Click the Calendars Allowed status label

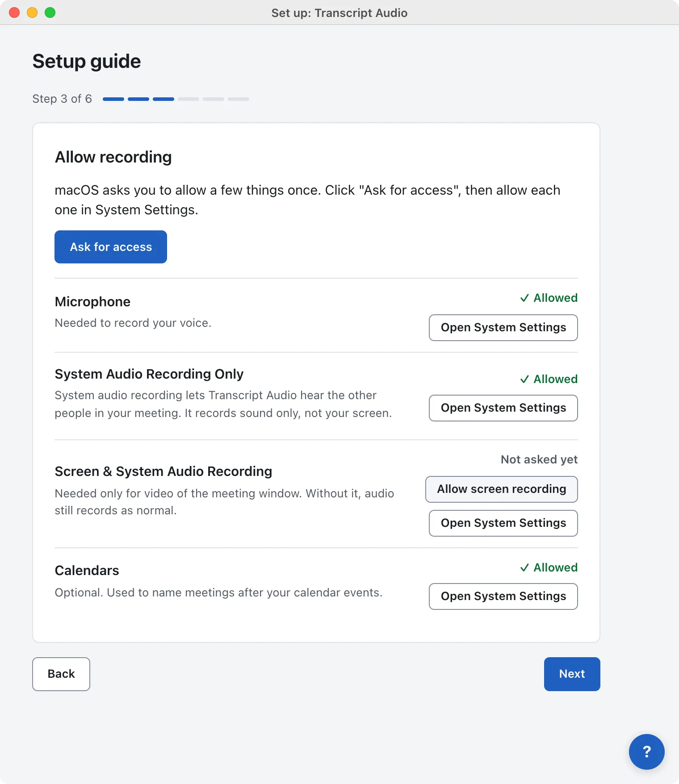(549, 567)
